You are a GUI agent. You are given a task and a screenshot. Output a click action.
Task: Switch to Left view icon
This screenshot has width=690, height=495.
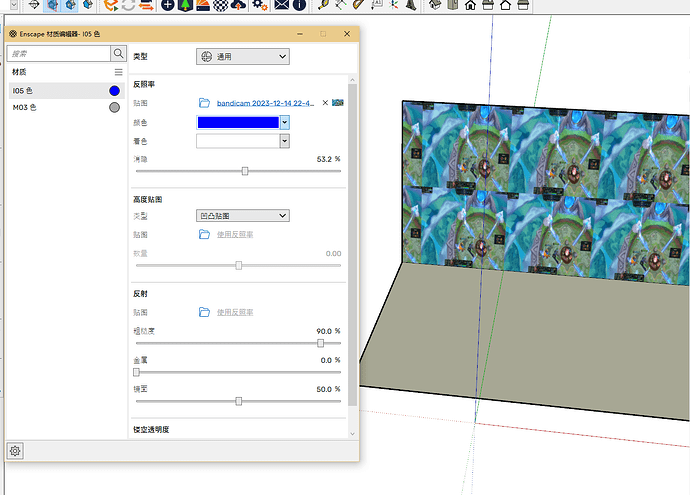pos(523,5)
